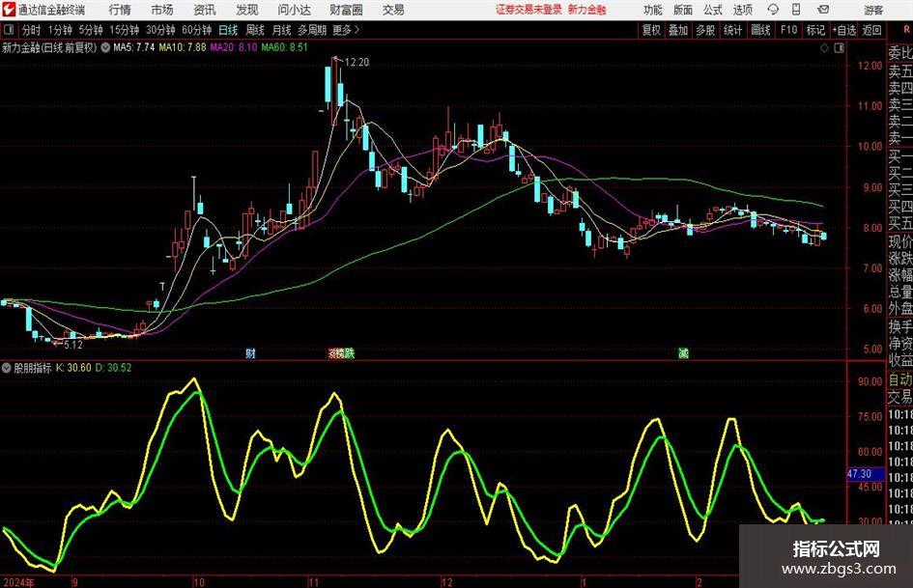This screenshot has width=913, height=588.
Task: Click the 复权 toolbar button
Action: (x=651, y=30)
